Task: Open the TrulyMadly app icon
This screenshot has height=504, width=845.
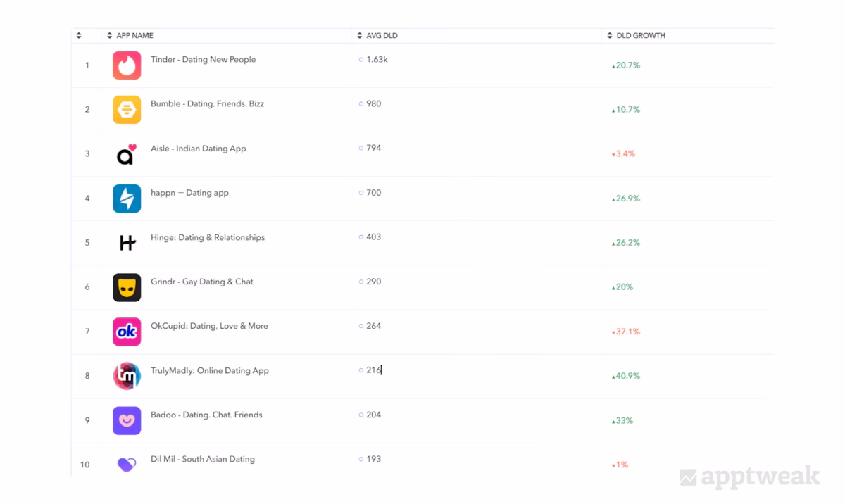Action: [x=127, y=376]
